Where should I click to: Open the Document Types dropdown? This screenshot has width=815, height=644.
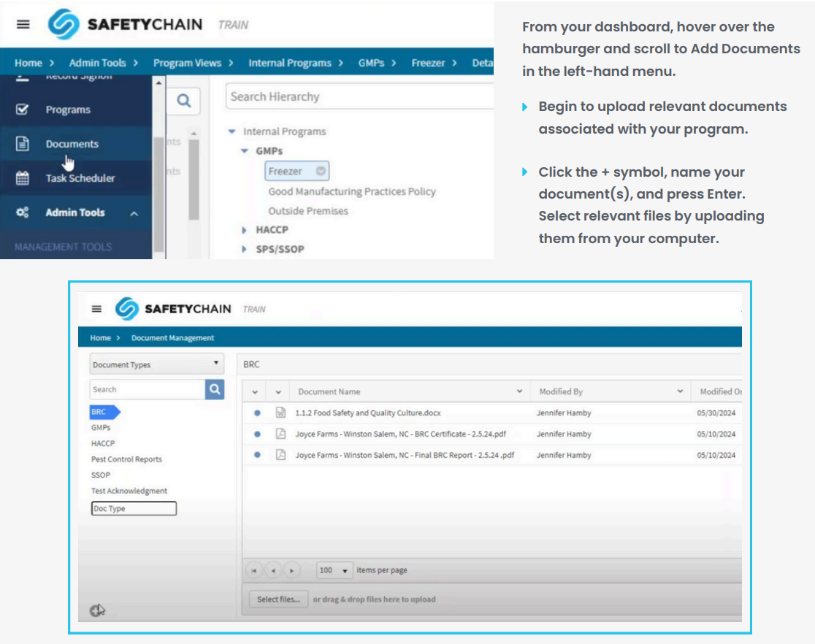[x=156, y=364]
